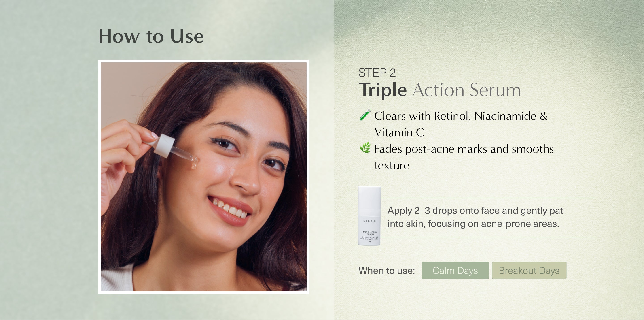Click the NIHON logo on bottle
Screen dimensions: 644x320
[369, 221]
